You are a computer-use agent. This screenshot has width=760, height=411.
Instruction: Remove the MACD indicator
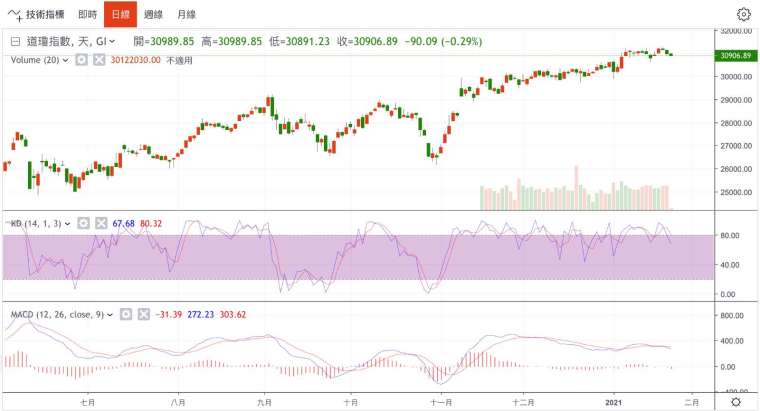[143, 314]
